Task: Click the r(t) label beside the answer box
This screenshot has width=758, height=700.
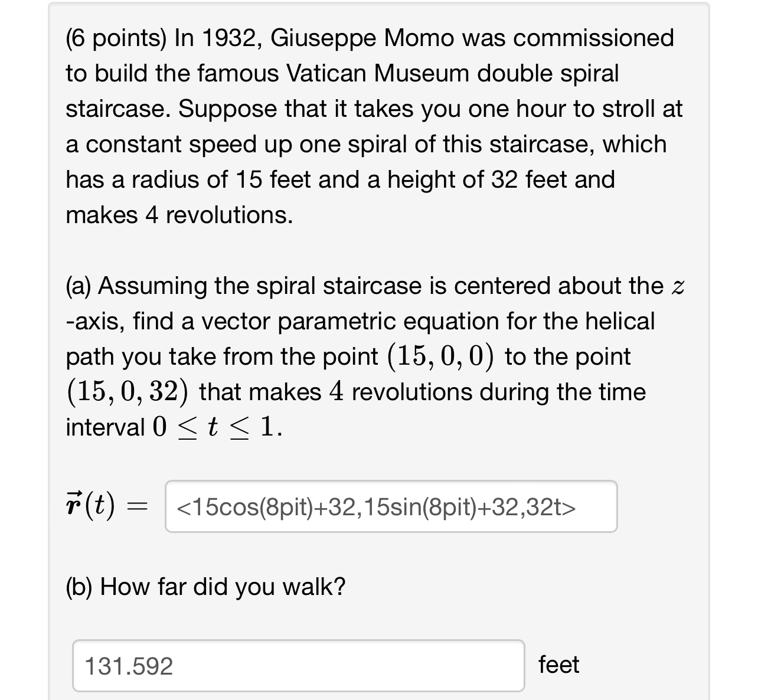Action: pyautogui.click(x=90, y=506)
